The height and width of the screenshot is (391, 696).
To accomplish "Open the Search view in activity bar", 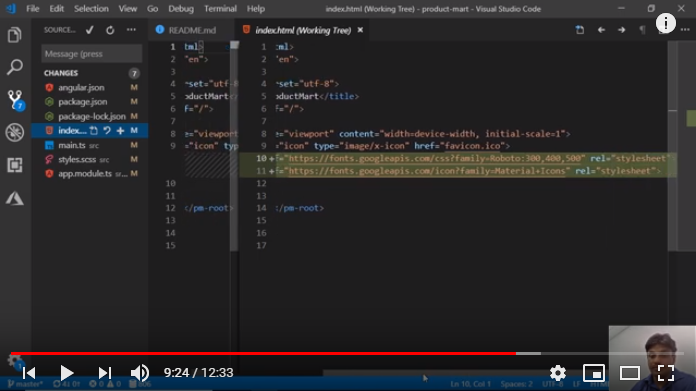I will pos(15,67).
